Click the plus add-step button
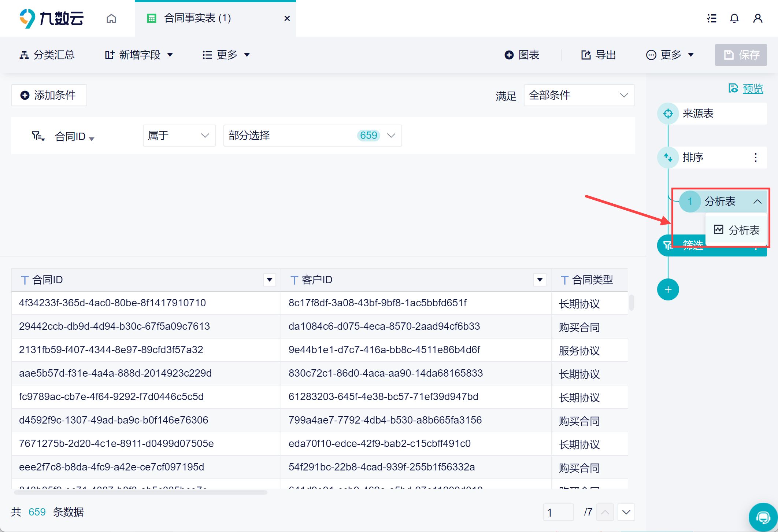Viewport: 778px width, 532px height. [668, 289]
